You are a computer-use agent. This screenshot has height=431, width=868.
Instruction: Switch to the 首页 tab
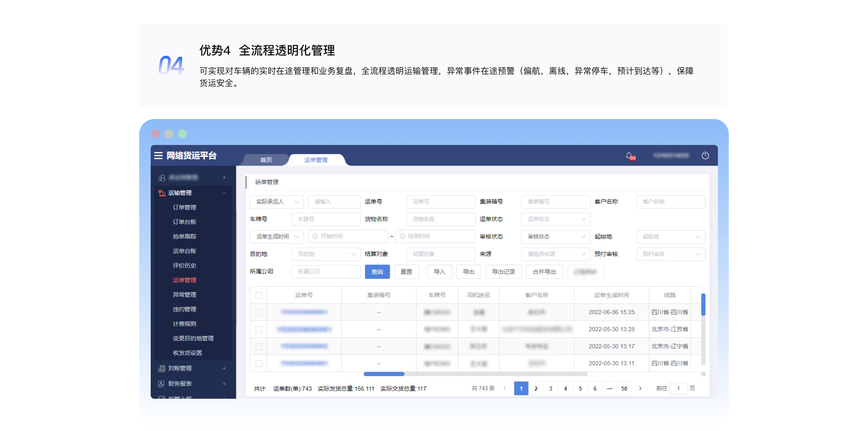point(266,160)
